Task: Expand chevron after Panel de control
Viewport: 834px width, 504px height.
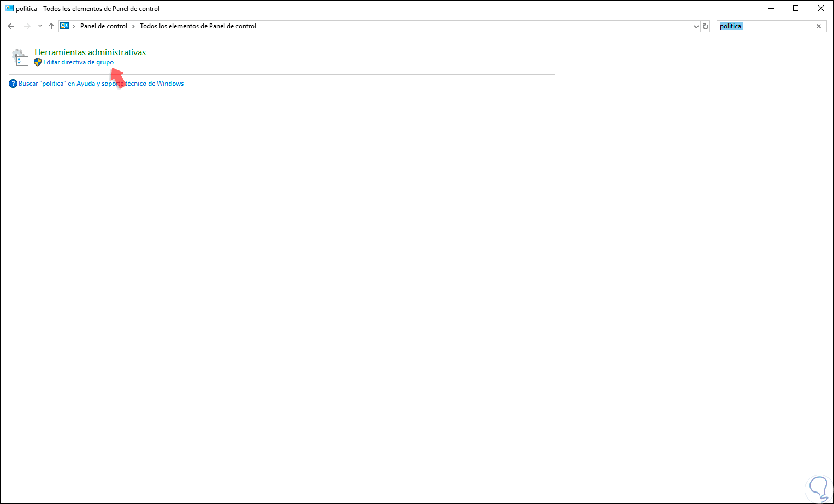Action: click(133, 26)
